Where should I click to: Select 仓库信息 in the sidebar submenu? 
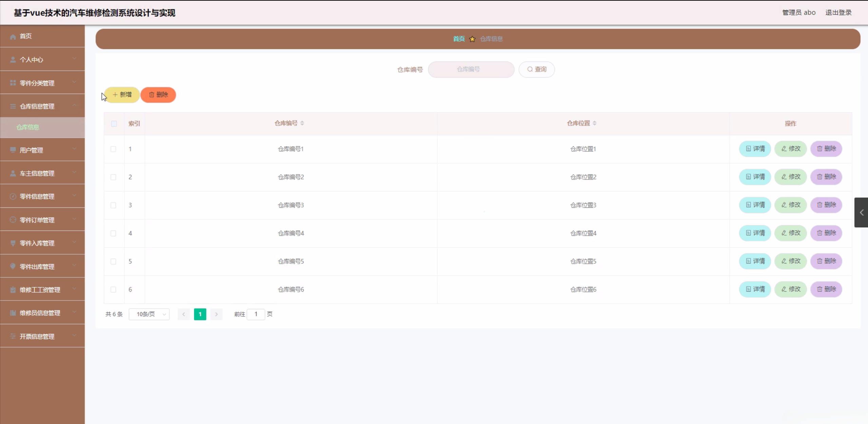(x=28, y=127)
